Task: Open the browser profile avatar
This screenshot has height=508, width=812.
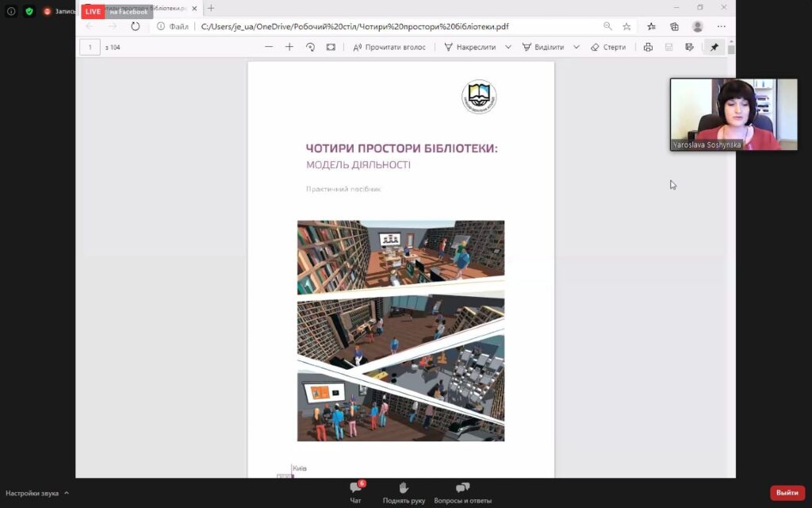Action: pyautogui.click(x=697, y=26)
